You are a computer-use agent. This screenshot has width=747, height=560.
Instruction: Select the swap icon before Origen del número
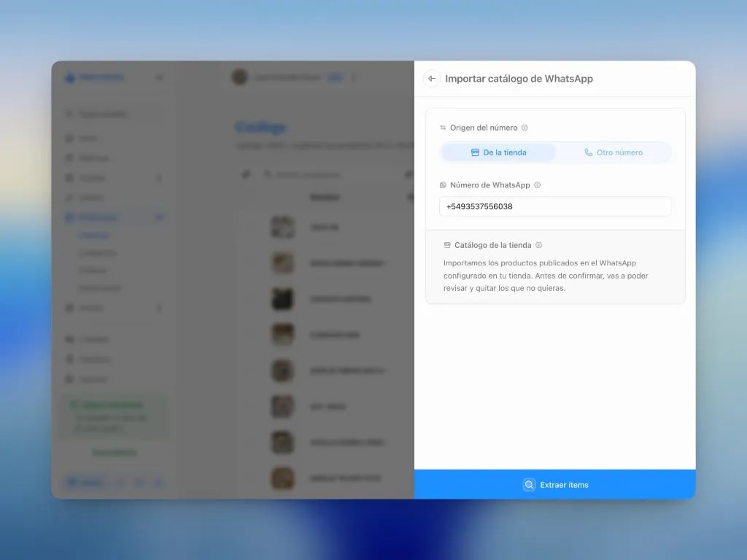pos(443,128)
